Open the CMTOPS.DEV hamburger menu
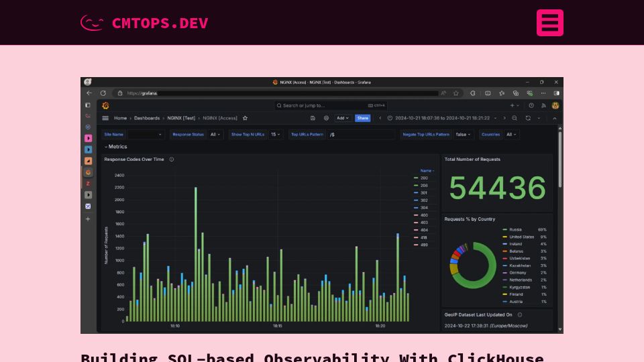This screenshot has height=362, width=644. tap(549, 23)
